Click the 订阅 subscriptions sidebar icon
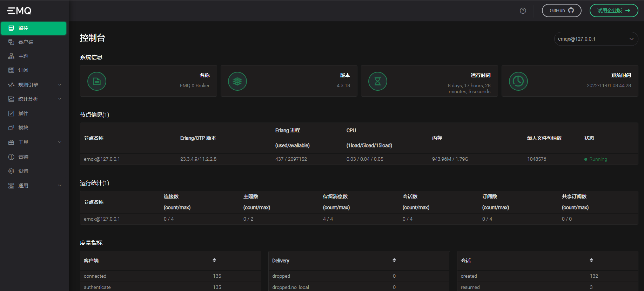Image resolution: width=644 pixels, height=291 pixels. click(11, 70)
